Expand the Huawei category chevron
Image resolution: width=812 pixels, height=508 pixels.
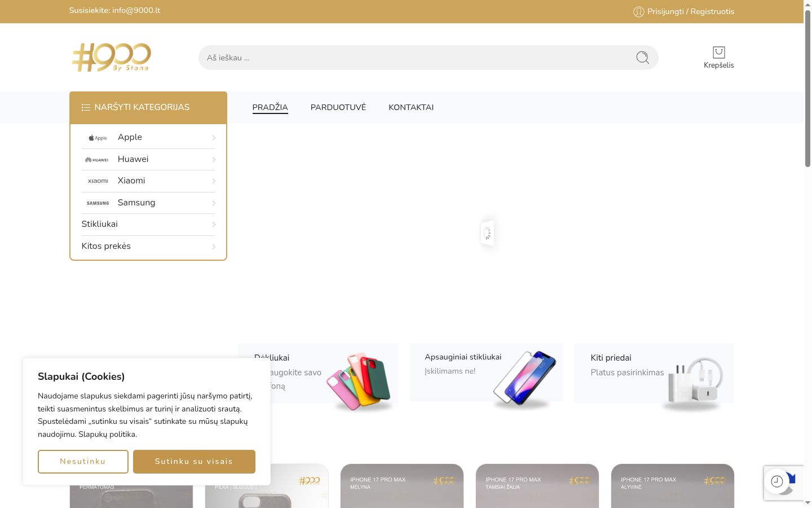[214, 160]
